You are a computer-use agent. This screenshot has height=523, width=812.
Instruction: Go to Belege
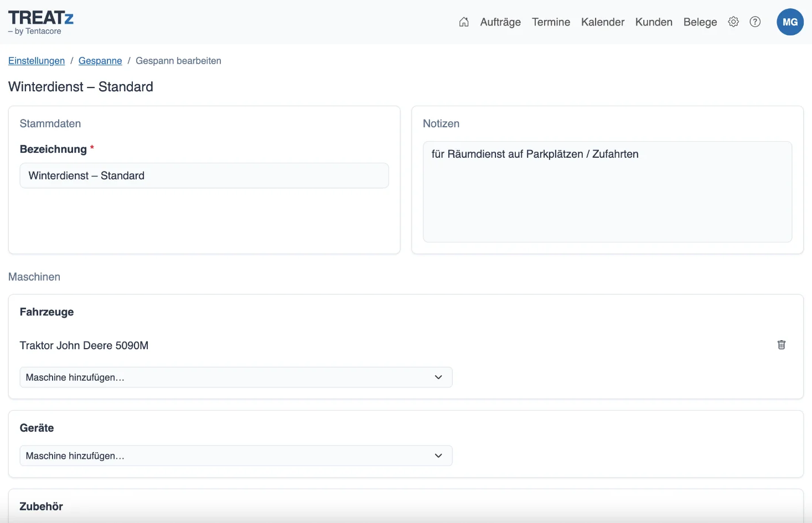[x=700, y=22]
